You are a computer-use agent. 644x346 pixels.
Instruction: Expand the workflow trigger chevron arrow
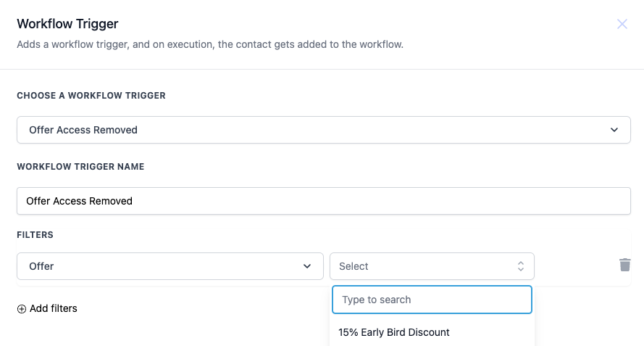614,130
